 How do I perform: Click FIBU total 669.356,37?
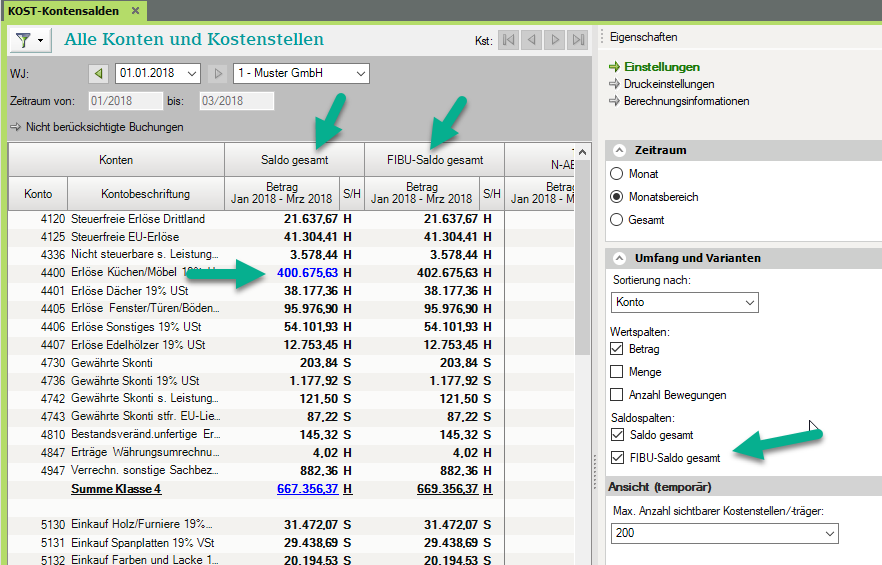pyautogui.click(x=447, y=489)
